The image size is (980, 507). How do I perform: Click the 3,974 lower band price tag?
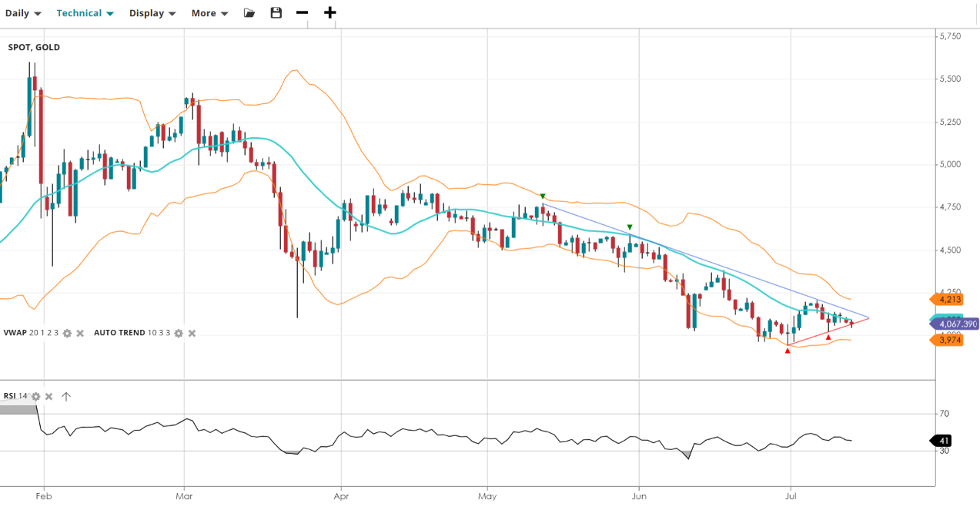[x=948, y=340]
